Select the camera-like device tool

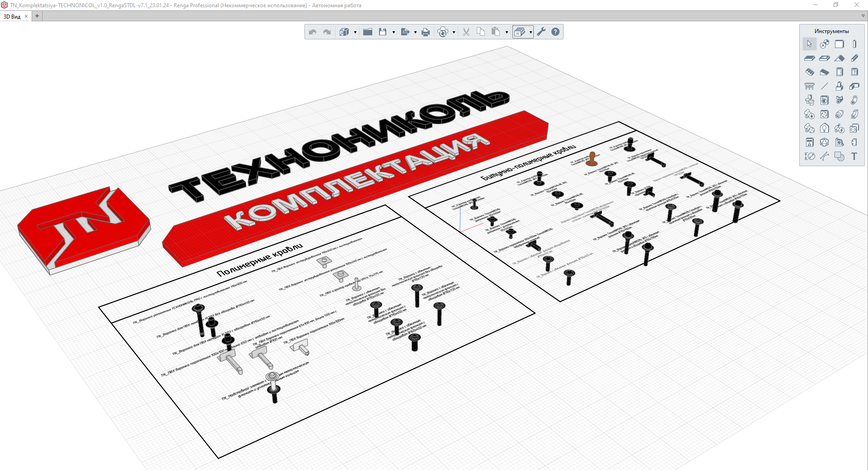840,142
